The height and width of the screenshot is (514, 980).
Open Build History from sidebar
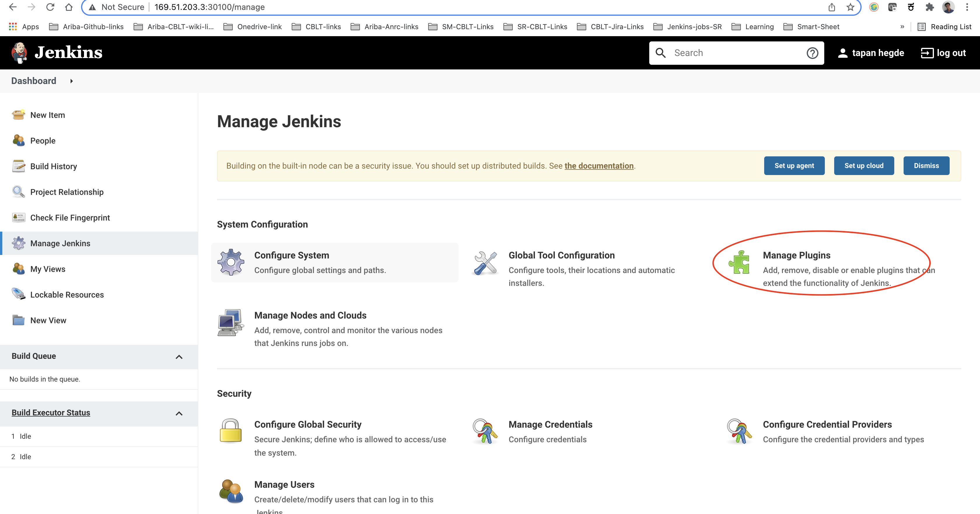coord(54,166)
